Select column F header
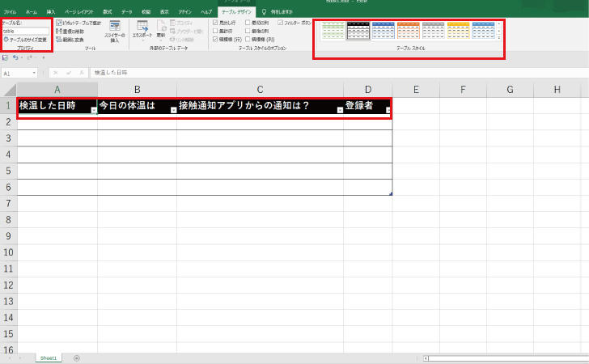 [463, 90]
